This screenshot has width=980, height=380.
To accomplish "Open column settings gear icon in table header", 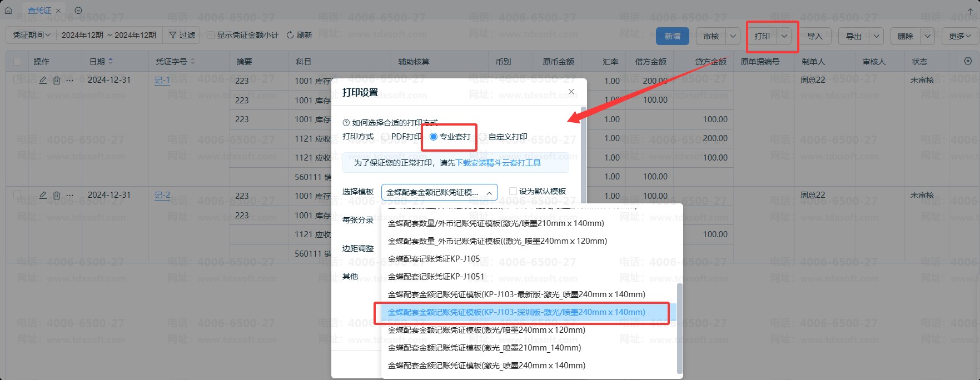I will click(968, 61).
